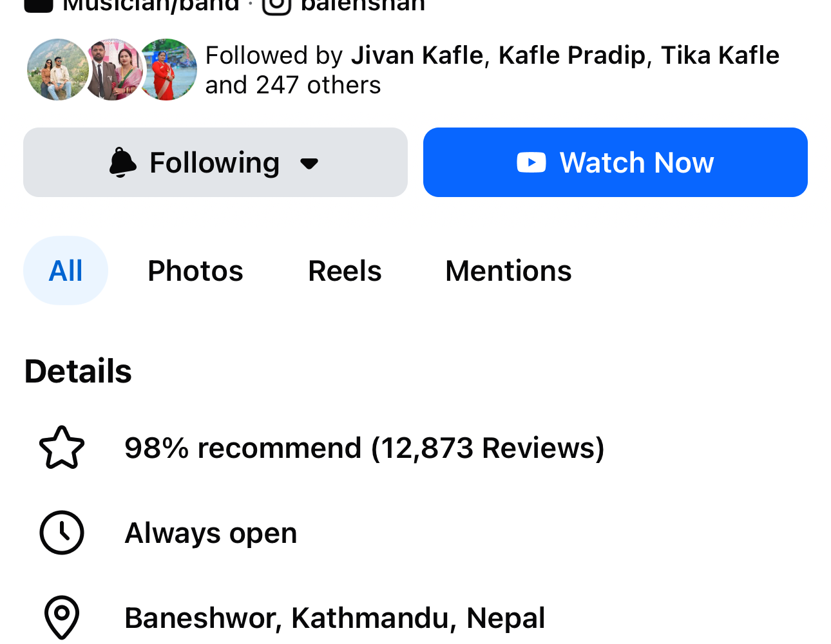Select the All tab

tap(66, 270)
